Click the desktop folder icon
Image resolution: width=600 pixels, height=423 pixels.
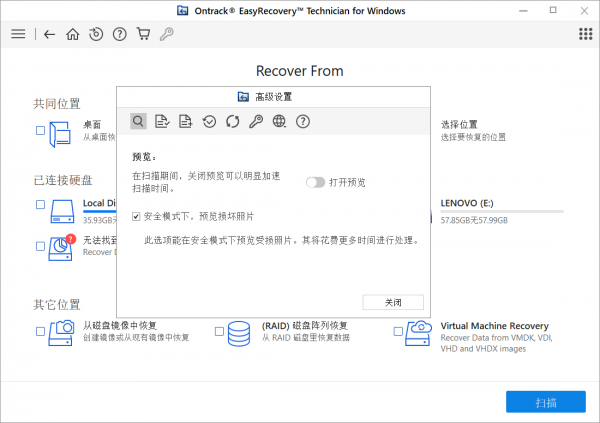coord(60,134)
